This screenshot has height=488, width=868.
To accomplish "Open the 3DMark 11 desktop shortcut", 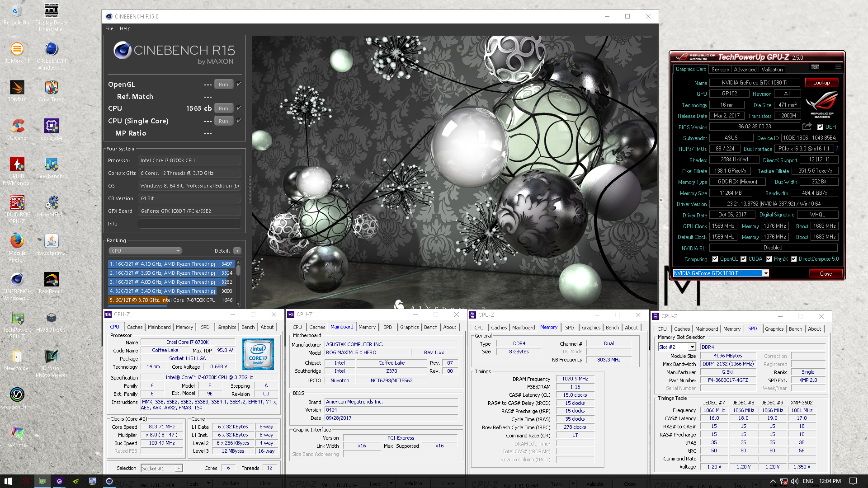I will pyautogui.click(x=17, y=53).
